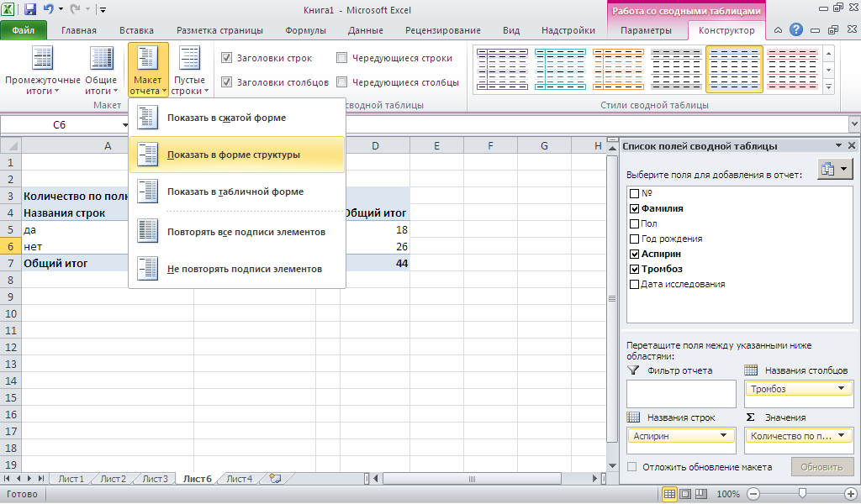Choose Повторять все подписи элементов
Screen dimensions: 861x504
[x=236, y=232]
